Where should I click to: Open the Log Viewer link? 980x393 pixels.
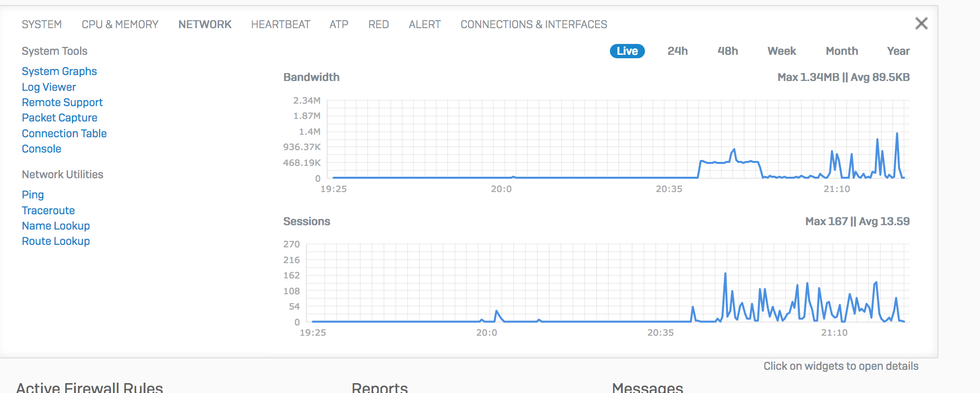(49, 87)
